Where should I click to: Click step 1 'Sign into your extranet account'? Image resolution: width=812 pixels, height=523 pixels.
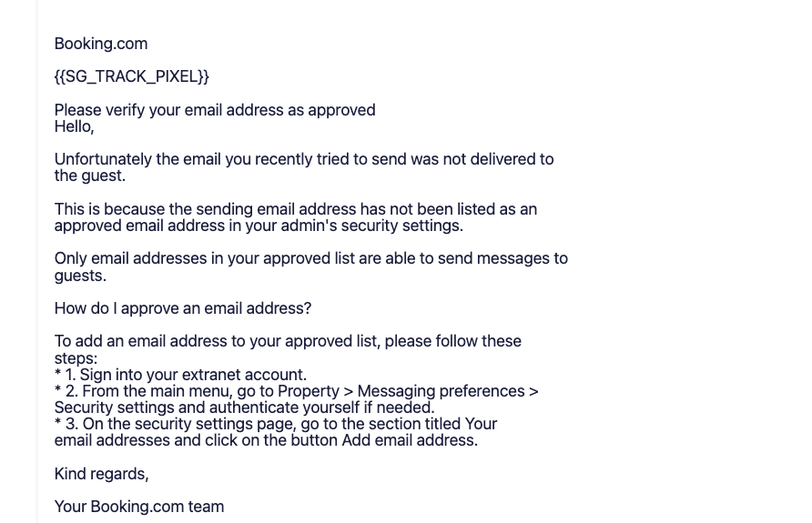click(181, 375)
